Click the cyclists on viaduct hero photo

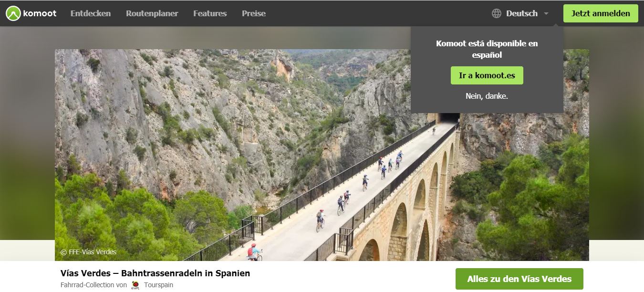tap(322, 155)
